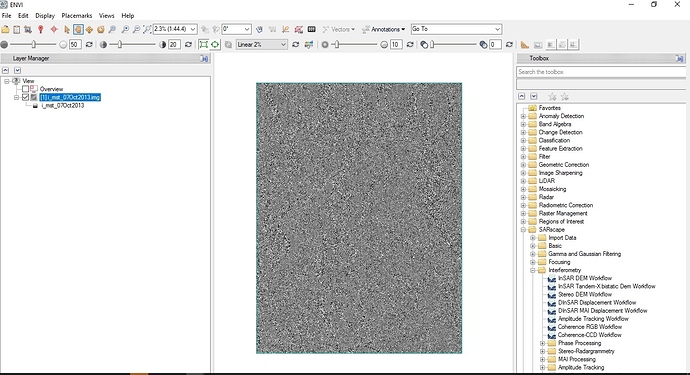Screen dimensions: 690x375
Task: Collapse the SARscape toolbox folder
Action: click(523, 230)
